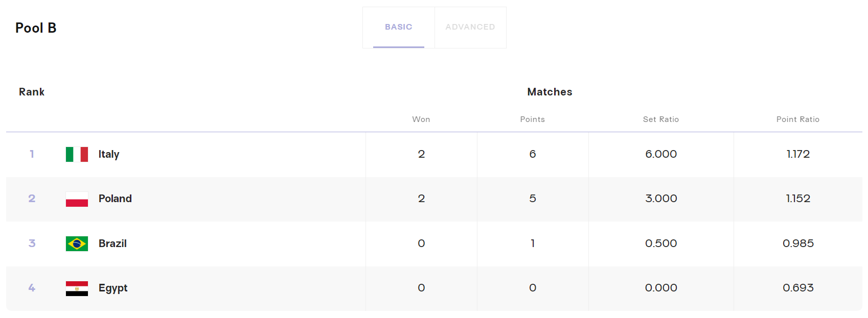The image size is (868, 318).
Task: Click the Pool B heading
Action: 36,28
